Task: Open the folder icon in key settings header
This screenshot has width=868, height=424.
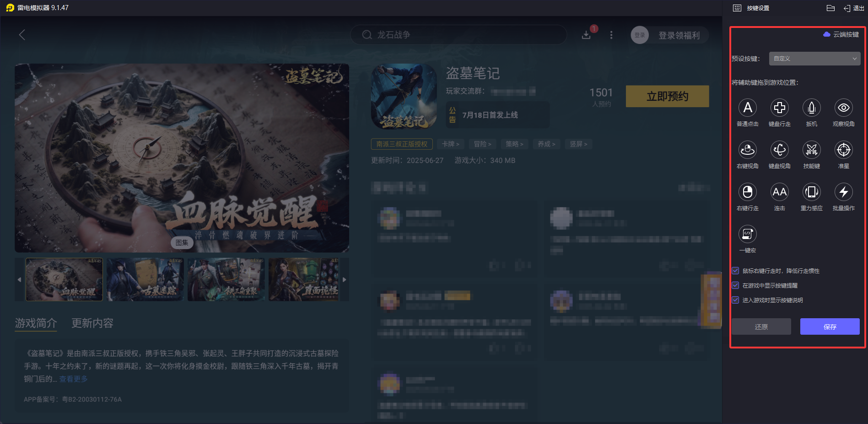Action: click(x=830, y=8)
